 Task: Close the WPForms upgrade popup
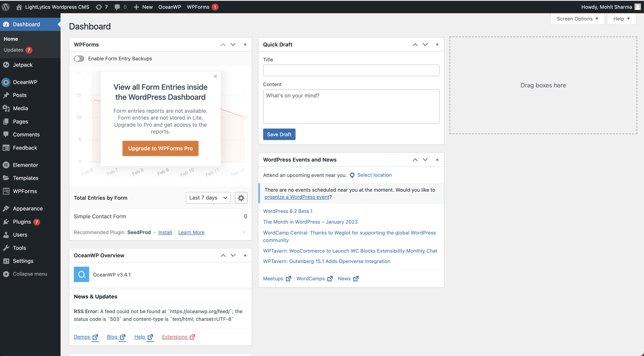[x=215, y=76]
